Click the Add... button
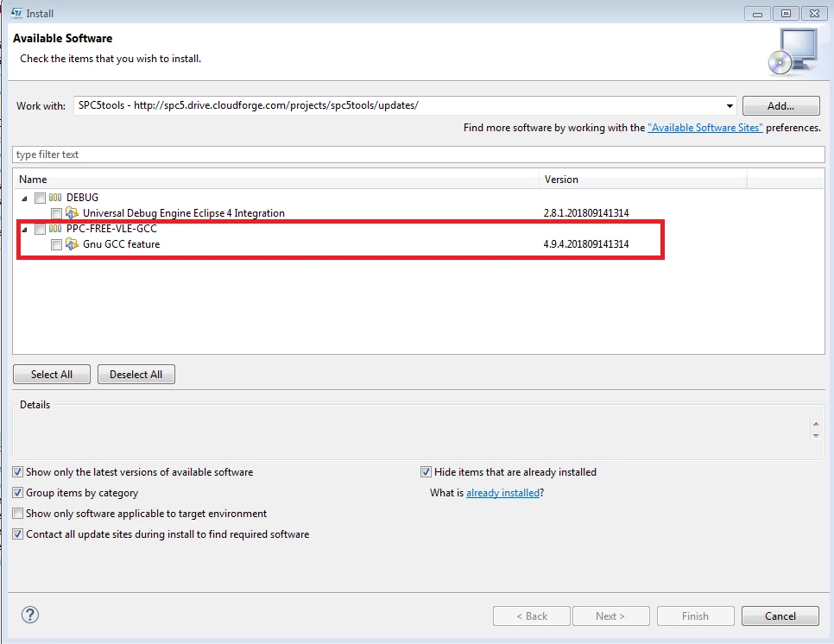This screenshot has height=644, width=834. coord(780,106)
